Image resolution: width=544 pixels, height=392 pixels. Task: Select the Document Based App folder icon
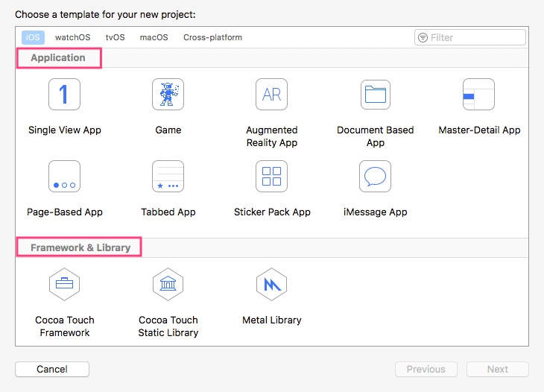[x=376, y=95]
